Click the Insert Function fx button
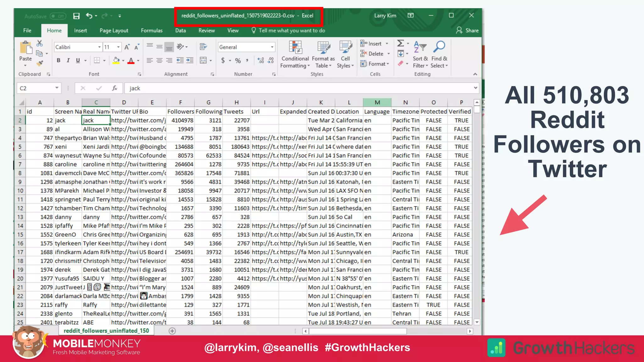 tap(115, 88)
